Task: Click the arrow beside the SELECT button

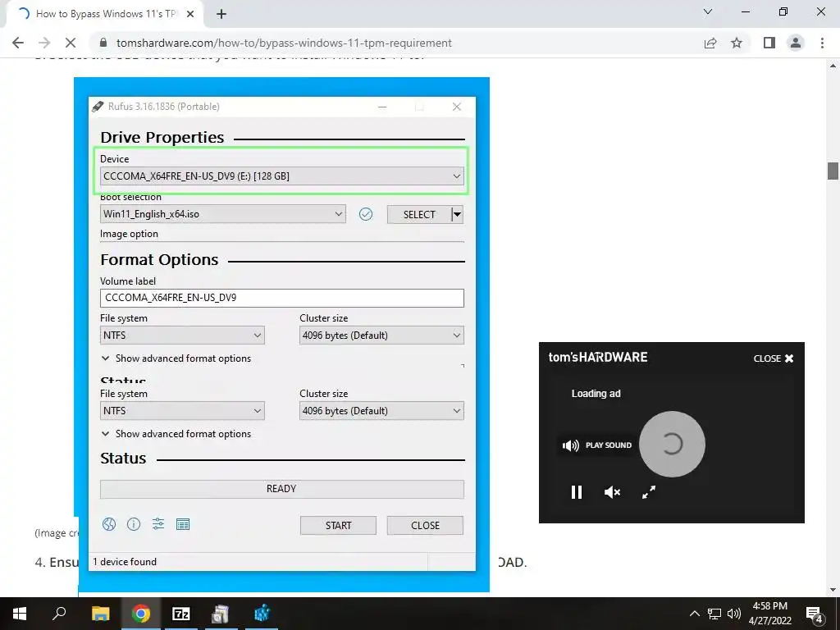Action: tap(458, 214)
